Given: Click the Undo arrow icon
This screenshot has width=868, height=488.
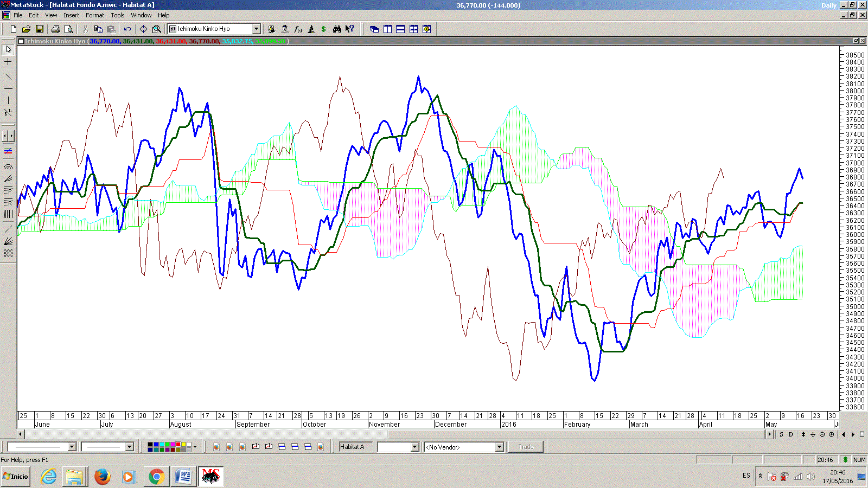Looking at the screenshot, I should [127, 29].
